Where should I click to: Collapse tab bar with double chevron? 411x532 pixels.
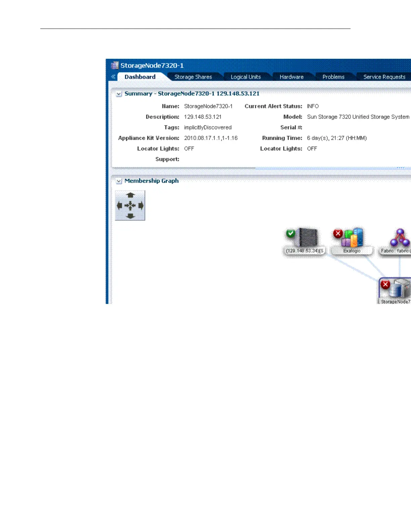113,77
